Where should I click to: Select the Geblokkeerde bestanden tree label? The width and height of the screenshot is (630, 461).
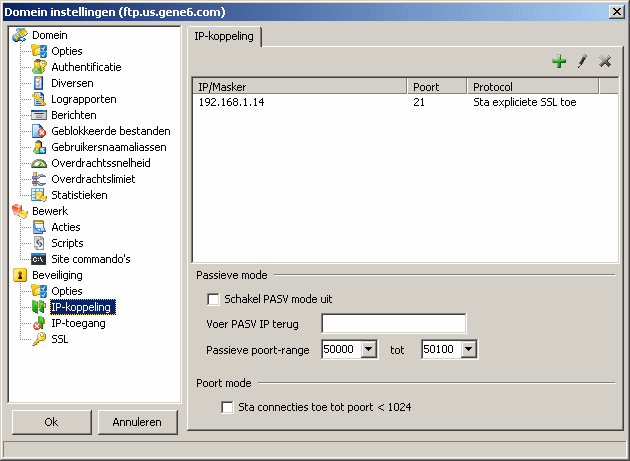pyautogui.click(x=111, y=131)
